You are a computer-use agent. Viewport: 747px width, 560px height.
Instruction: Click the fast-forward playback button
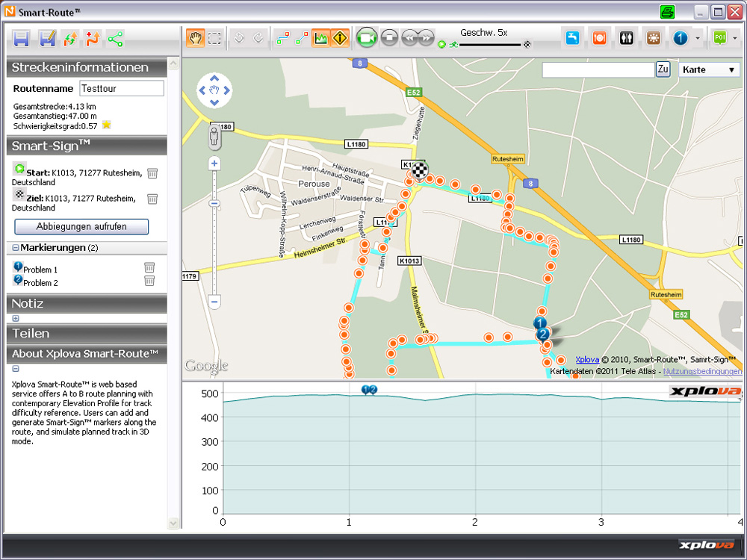pyautogui.click(x=426, y=37)
